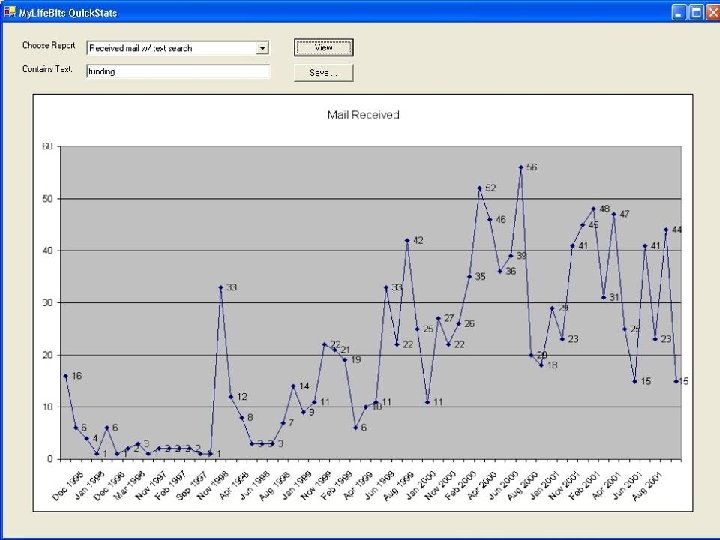The height and width of the screenshot is (540, 720).
Task: Click the data point labeled 14
Action: [293, 386]
